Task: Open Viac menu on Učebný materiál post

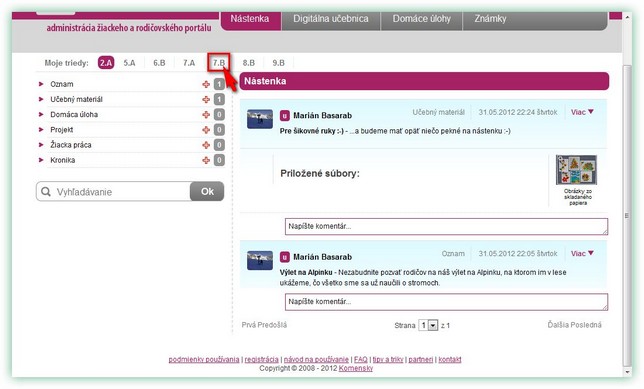Action: click(582, 112)
